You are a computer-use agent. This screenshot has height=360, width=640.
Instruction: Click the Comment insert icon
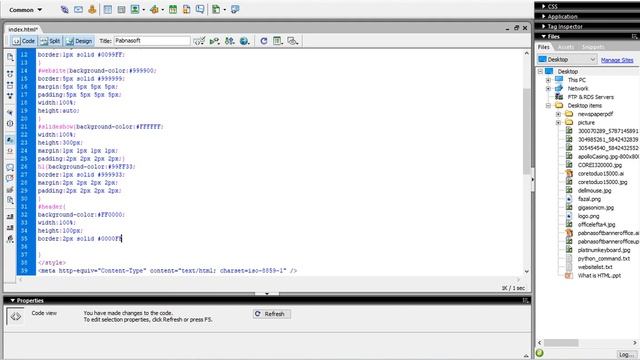[x=200, y=9]
